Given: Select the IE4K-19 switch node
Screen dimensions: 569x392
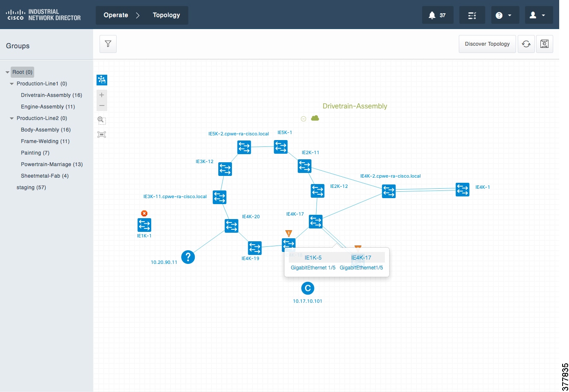Looking at the screenshot, I should pyautogui.click(x=255, y=248).
